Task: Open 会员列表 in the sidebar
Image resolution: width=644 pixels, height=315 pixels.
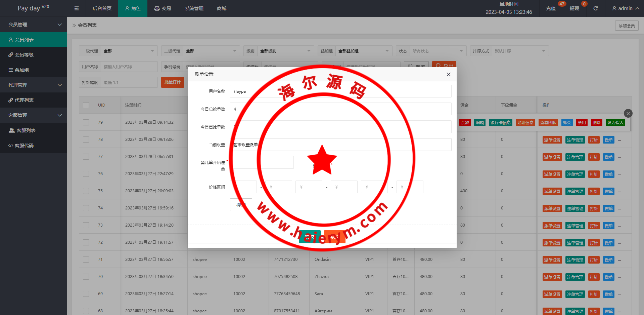Action: [34, 40]
